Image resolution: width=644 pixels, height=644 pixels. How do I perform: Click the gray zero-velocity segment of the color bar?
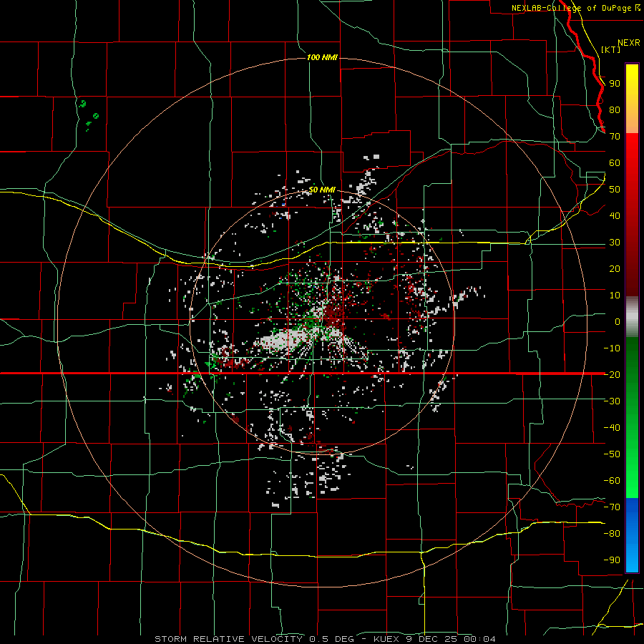tap(632, 317)
